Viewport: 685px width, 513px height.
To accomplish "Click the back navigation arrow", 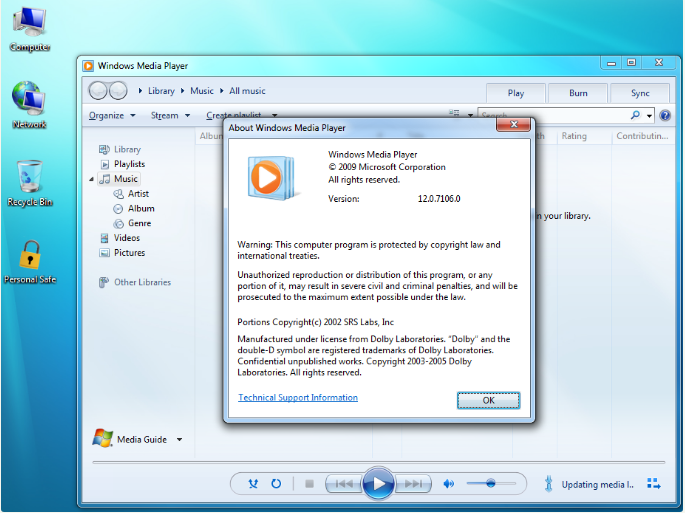I will coord(98,91).
